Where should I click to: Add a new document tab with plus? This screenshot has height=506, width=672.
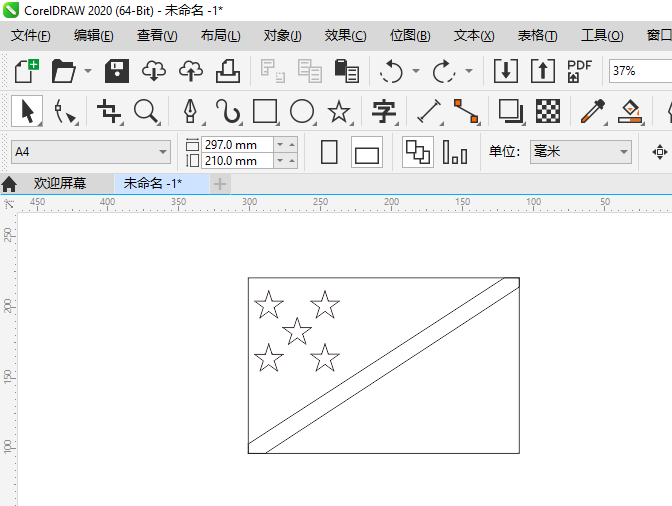(x=220, y=184)
